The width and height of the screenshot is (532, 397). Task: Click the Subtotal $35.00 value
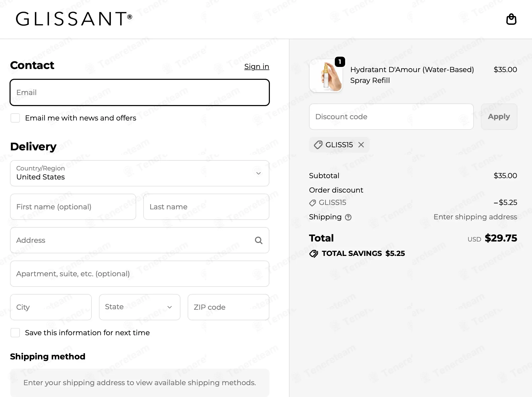[505, 176]
